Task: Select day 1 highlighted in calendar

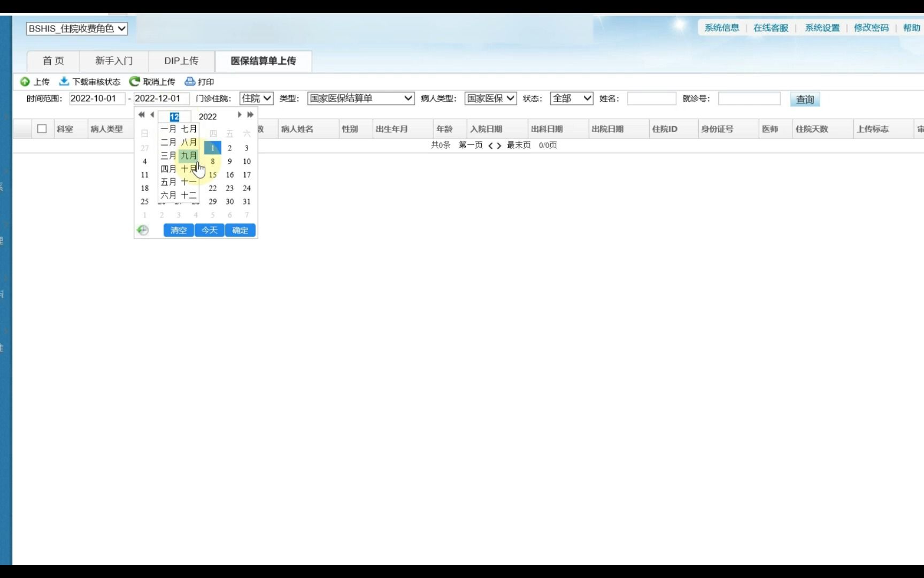Action: [213, 148]
